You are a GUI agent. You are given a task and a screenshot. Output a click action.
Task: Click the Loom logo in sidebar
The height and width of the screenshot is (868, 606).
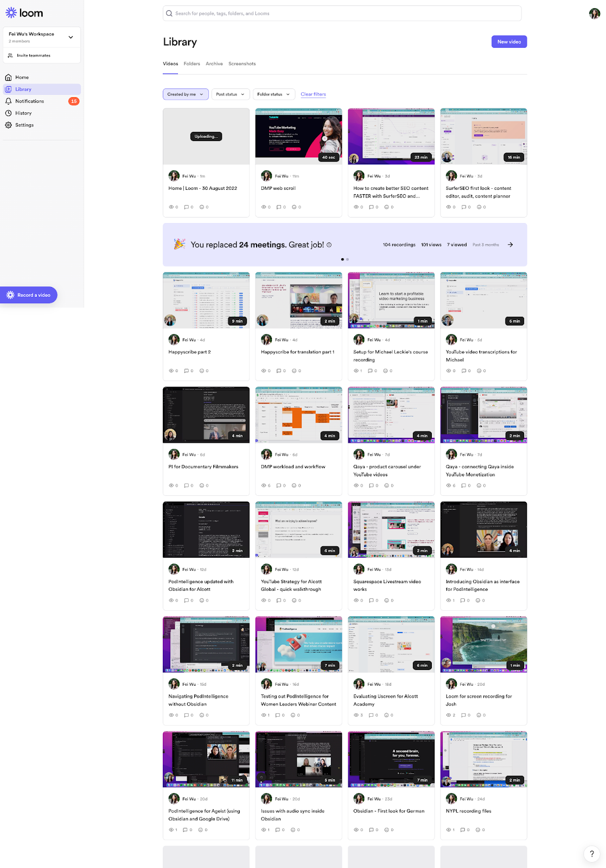click(x=24, y=13)
